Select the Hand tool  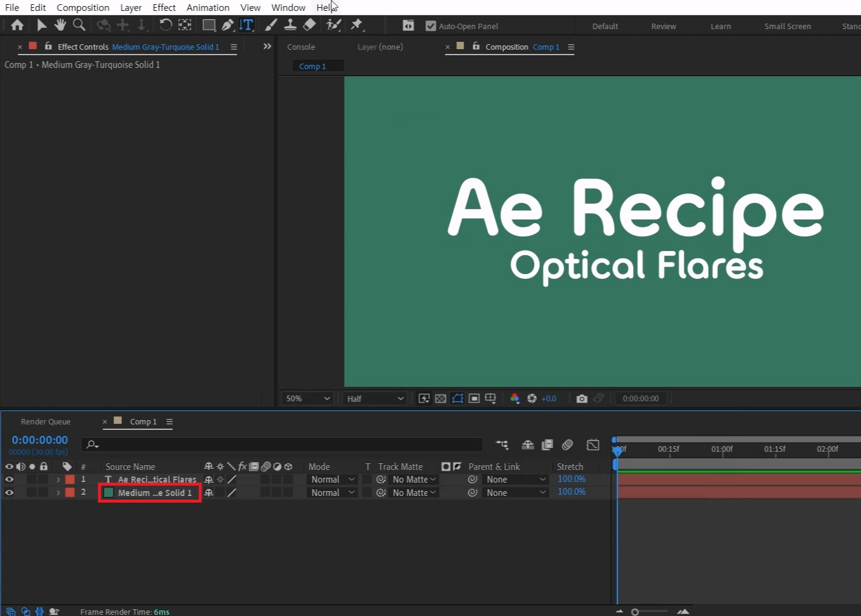pyautogui.click(x=60, y=25)
